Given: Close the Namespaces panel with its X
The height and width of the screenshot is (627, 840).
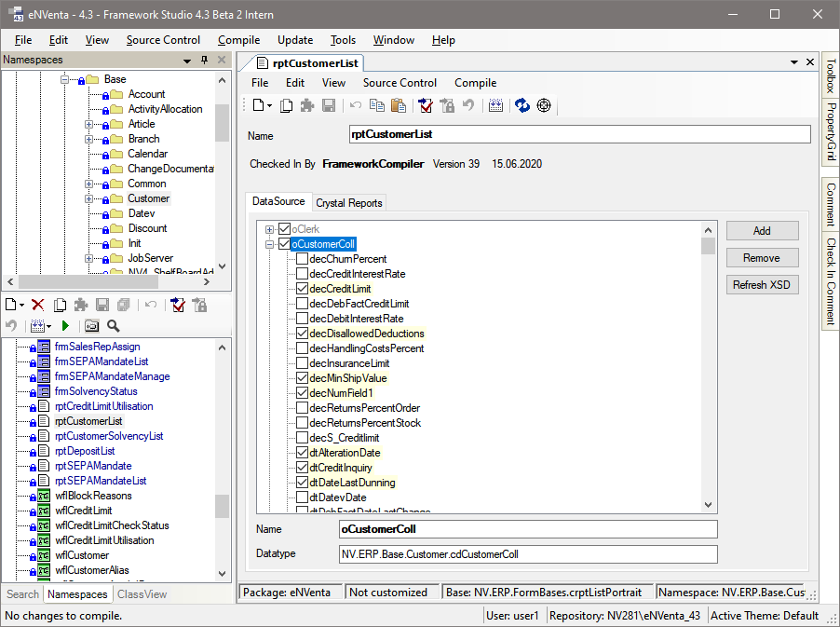Looking at the screenshot, I should click(222, 60).
